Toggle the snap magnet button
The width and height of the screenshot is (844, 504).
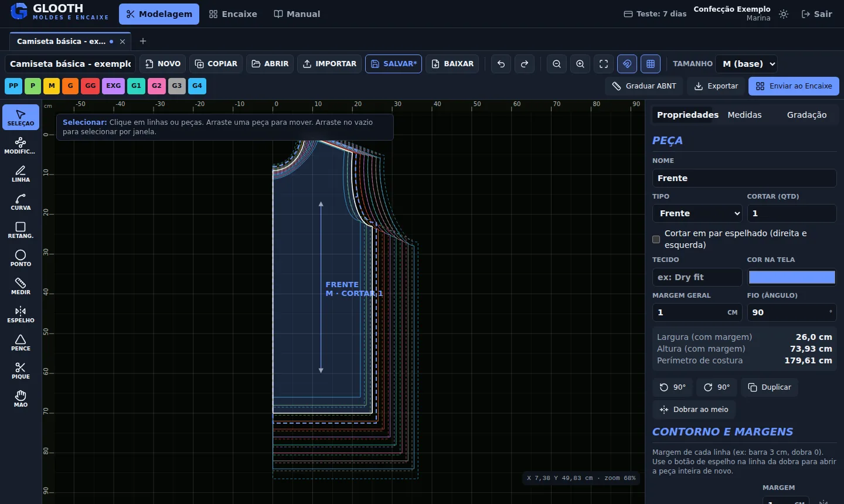tap(627, 64)
